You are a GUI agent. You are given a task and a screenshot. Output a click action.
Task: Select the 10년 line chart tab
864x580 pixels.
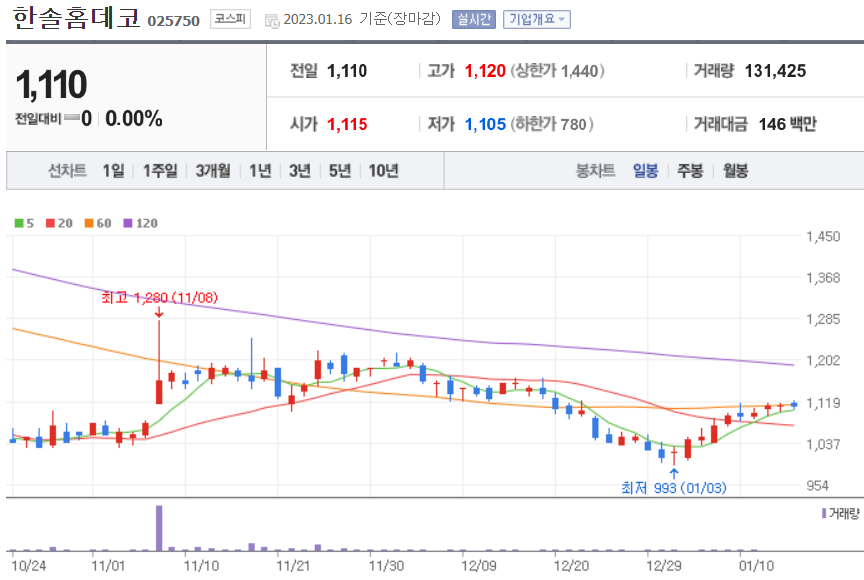tap(384, 171)
